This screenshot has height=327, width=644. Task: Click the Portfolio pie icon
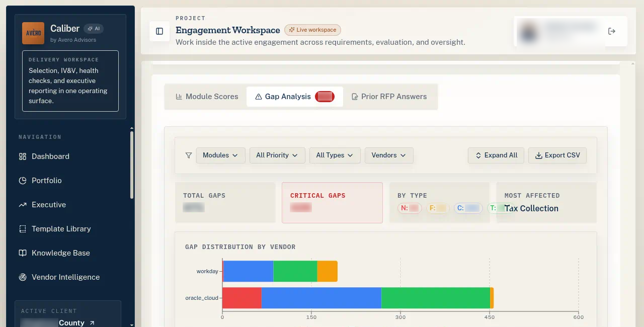23,181
